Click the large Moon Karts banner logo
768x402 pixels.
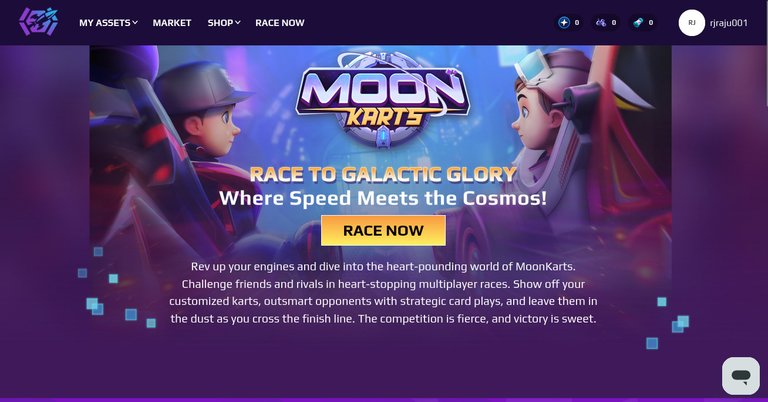coord(383,100)
